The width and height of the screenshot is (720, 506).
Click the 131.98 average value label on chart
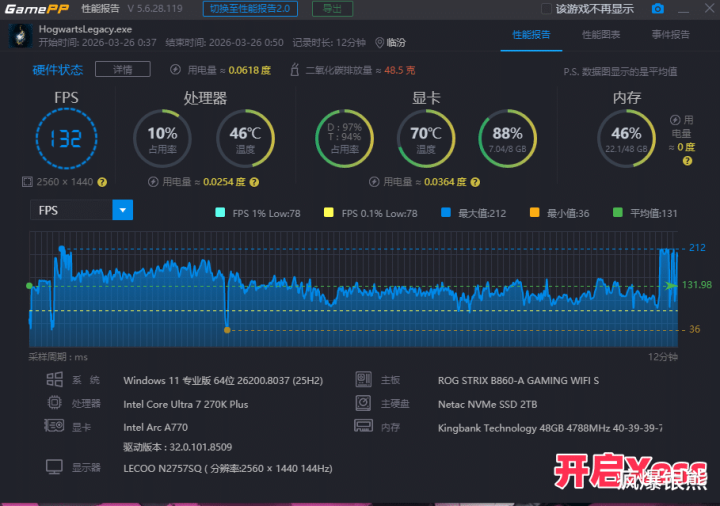[697, 285]
